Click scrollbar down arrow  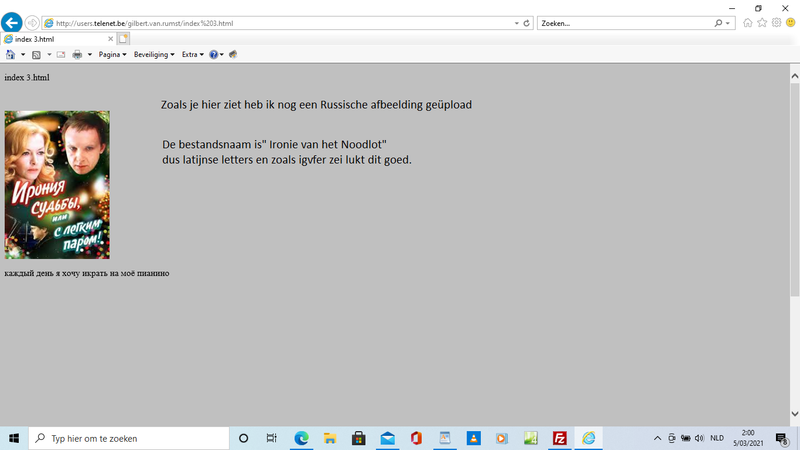[x=795, y=414]
